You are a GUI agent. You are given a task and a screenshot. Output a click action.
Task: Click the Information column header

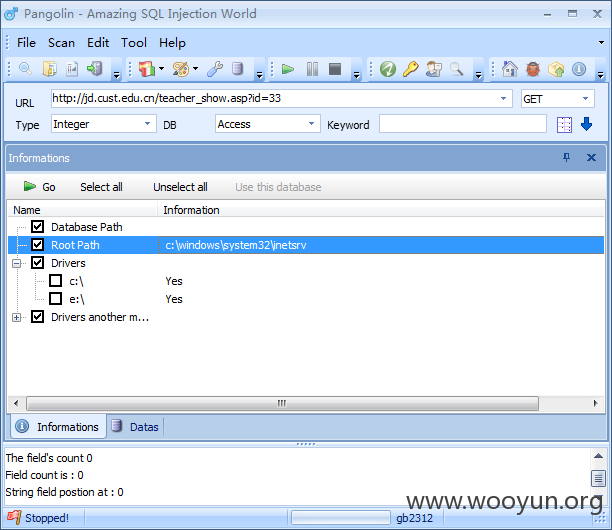[x=381, y=210]
